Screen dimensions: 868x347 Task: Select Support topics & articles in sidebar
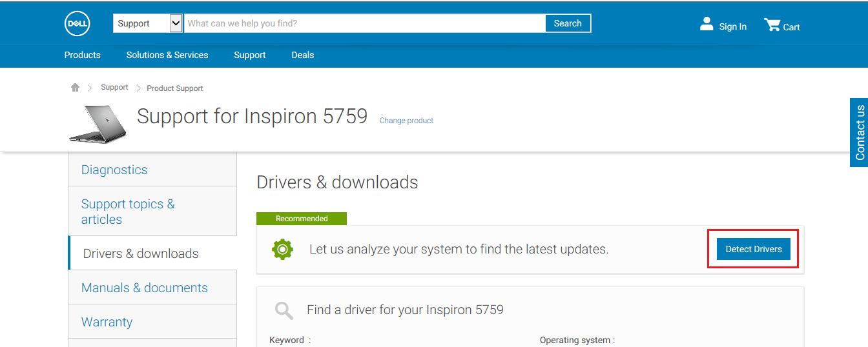coord(152,212)
